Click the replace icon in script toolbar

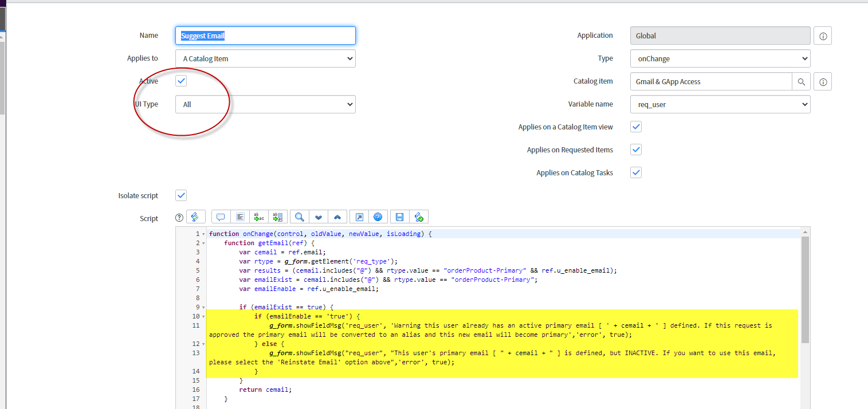click(259, 217)
